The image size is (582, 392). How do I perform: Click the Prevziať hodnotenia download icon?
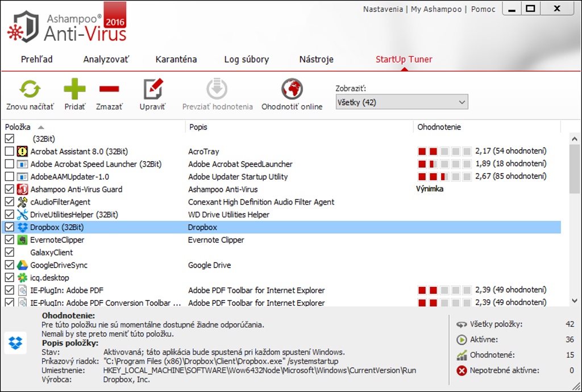click(x=217, y=89)
